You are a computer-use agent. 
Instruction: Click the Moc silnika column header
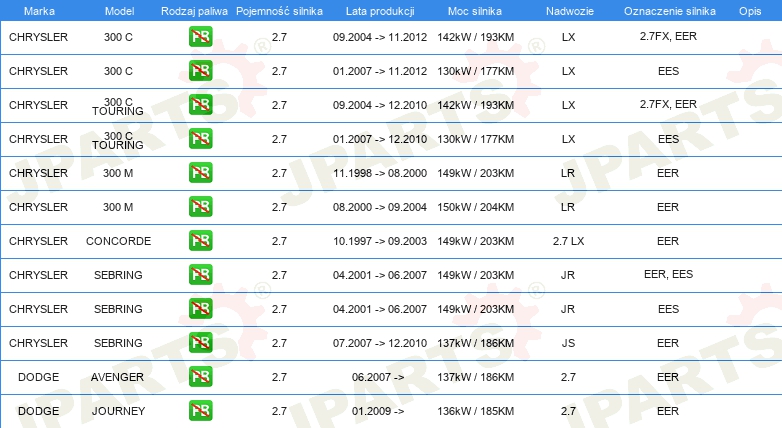[x=475, y=11]
